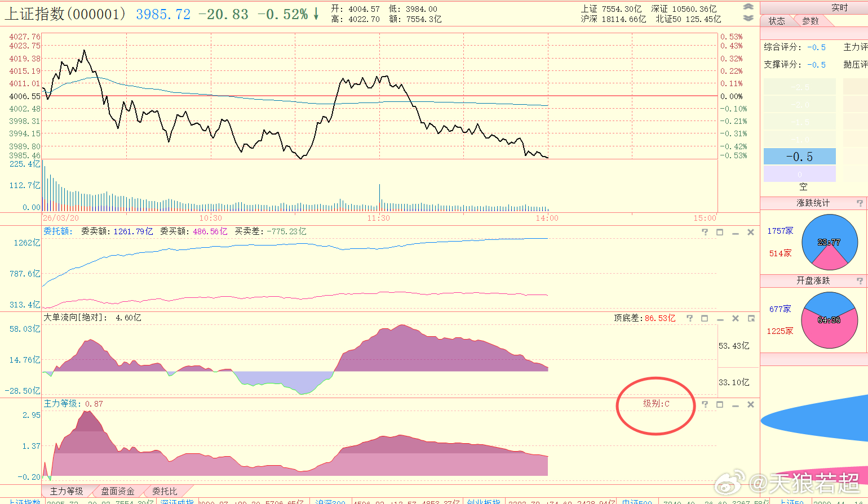This screenshot has width=868, height=504.
Task: Click the 11:30 time axis label
Action: 379,218
